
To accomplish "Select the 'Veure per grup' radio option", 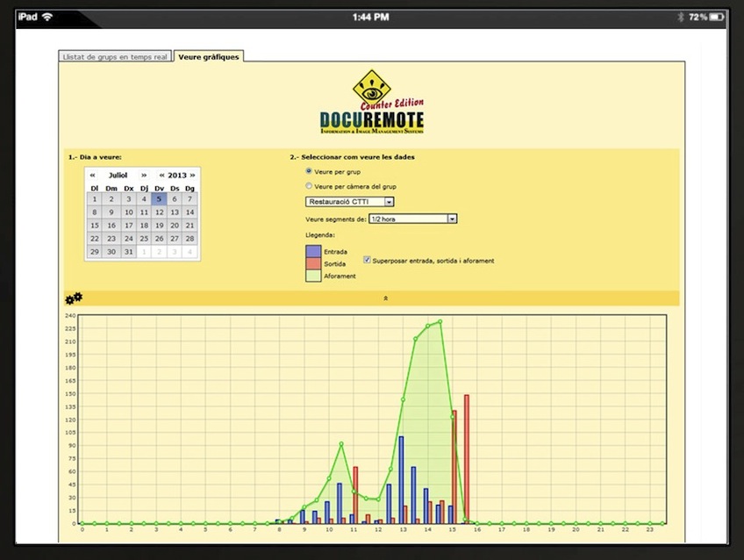I will coord(308,172).
